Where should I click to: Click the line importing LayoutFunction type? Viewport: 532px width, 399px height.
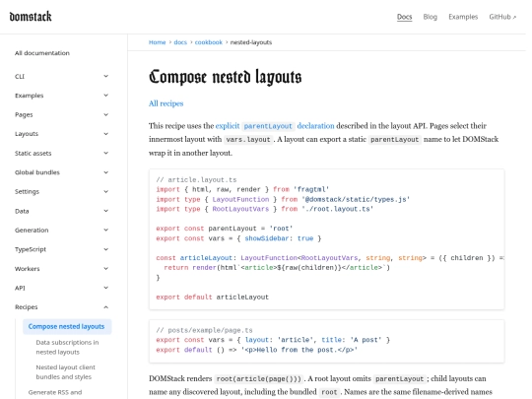click(283, 199)
